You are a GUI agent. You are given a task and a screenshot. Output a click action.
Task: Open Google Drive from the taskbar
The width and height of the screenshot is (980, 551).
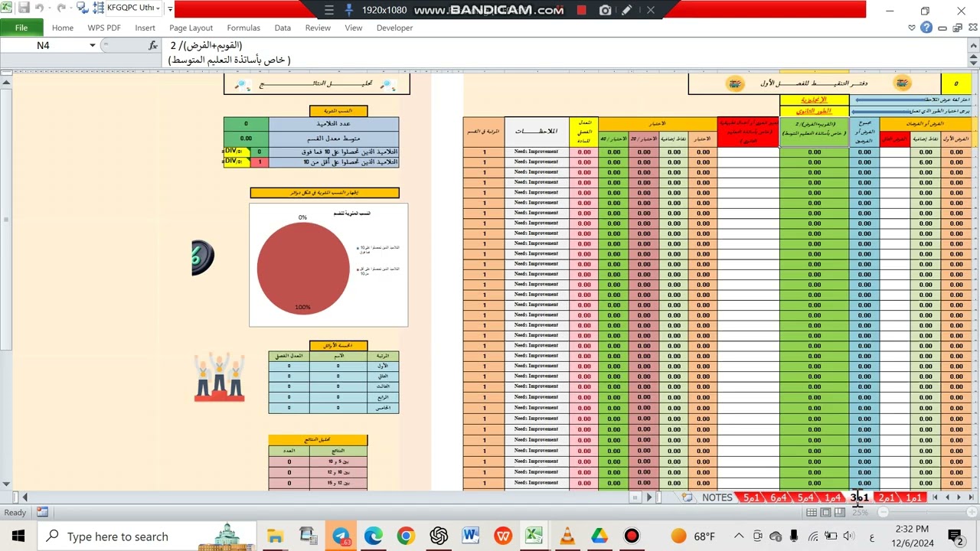pyautogui.click(x=599, y=536)
